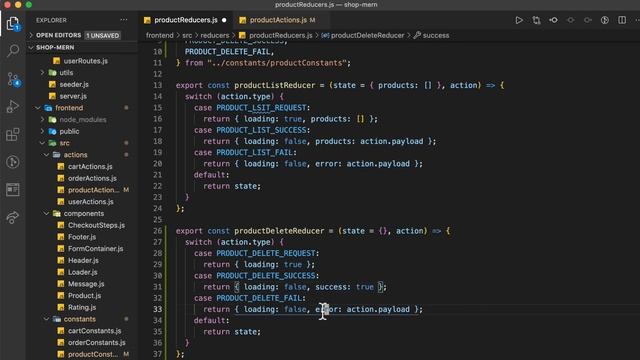Click the "../constants/productConstants" import string
Viewport: 640px width, 360px height.
tap(277, 63)
